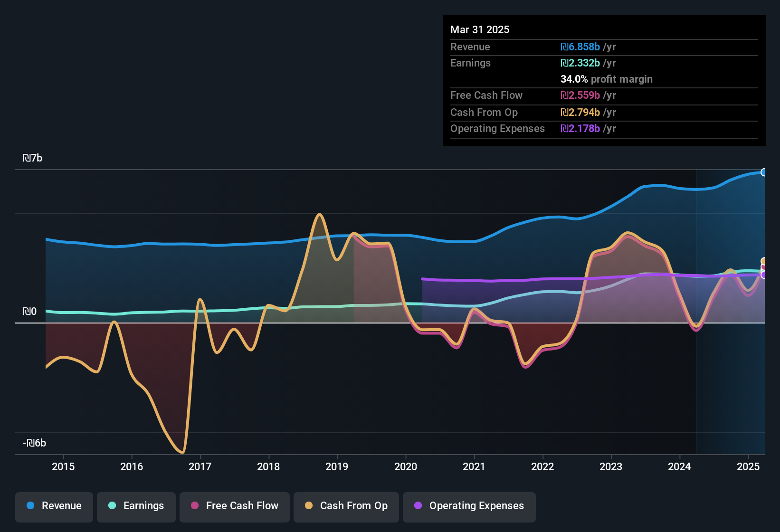Toggle the Revenue series visibility
Screen dimensions: 780x532
(54, 506)
